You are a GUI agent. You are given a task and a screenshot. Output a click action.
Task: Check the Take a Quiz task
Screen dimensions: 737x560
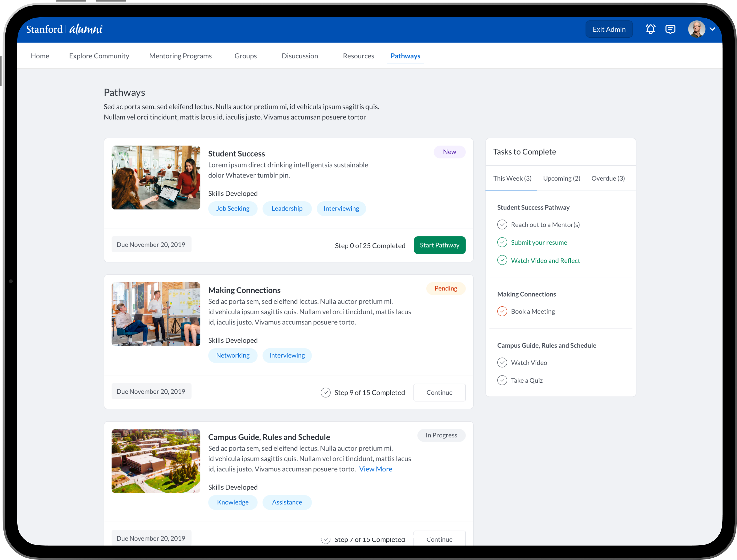(x=502, y=380)
